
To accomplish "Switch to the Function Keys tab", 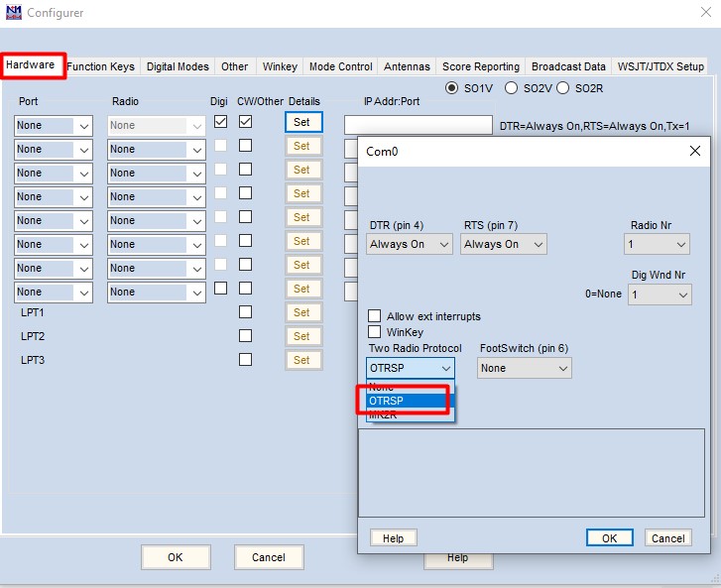I will pos(100,66).
